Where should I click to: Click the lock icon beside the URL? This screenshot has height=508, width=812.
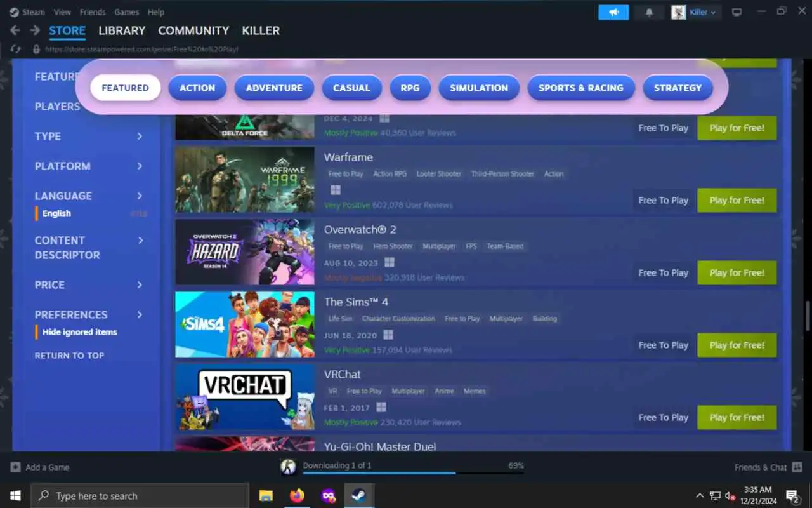tap(37, 49)
